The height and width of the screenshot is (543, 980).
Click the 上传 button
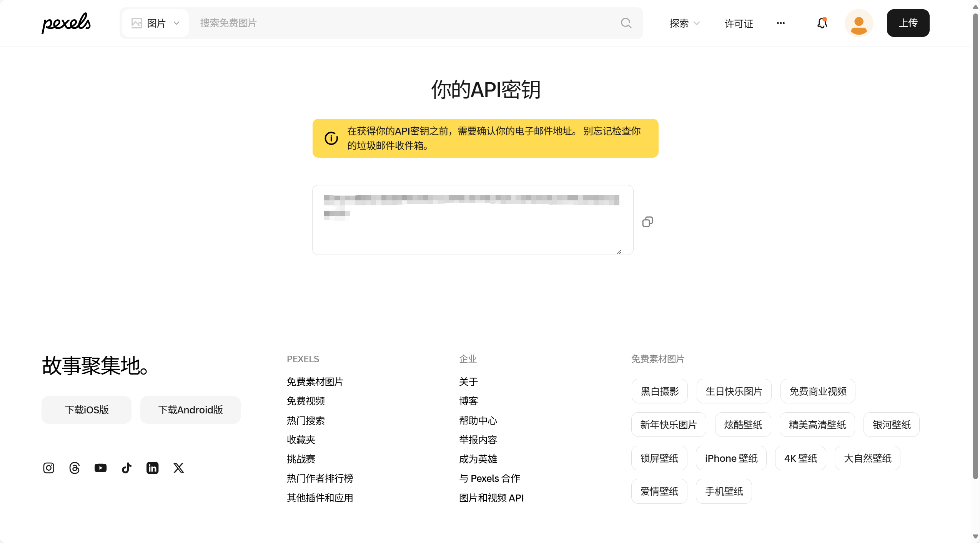pos(908,23)
